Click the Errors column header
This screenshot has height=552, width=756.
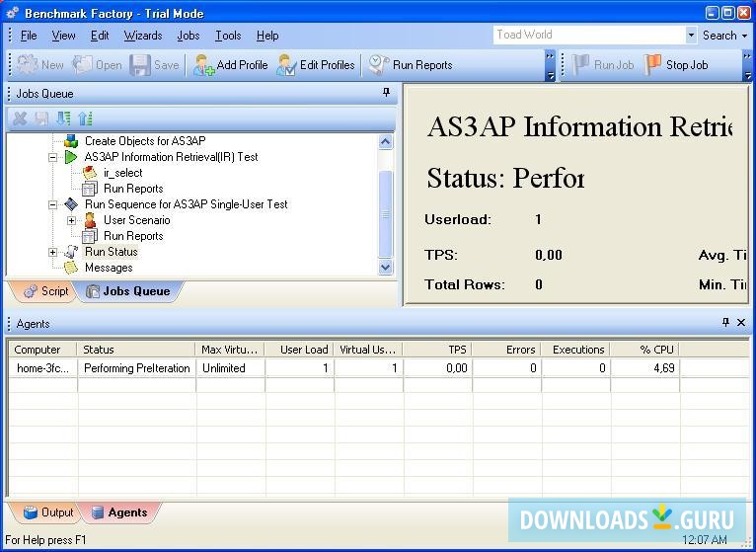click(x=506, y=350)
